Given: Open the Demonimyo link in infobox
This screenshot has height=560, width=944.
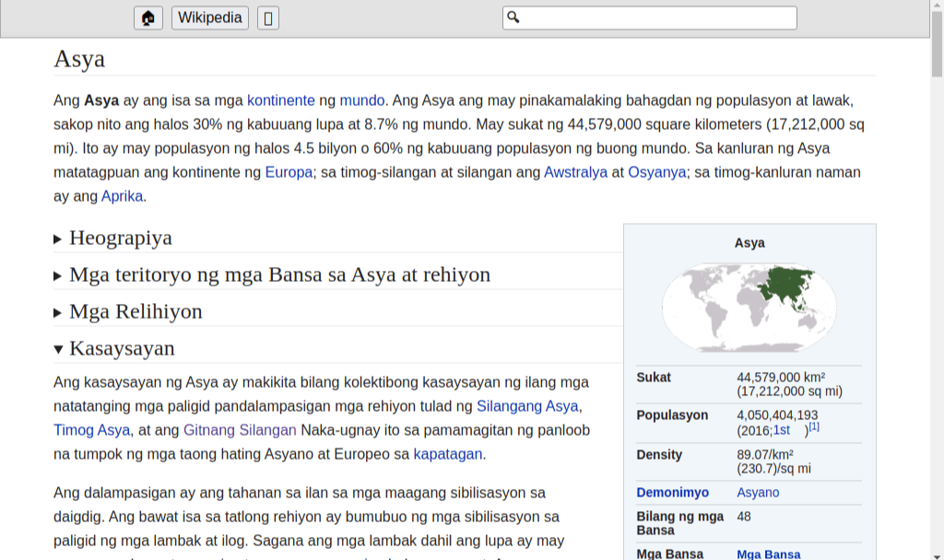Looking at the screenshot, I should pos(672,493).
